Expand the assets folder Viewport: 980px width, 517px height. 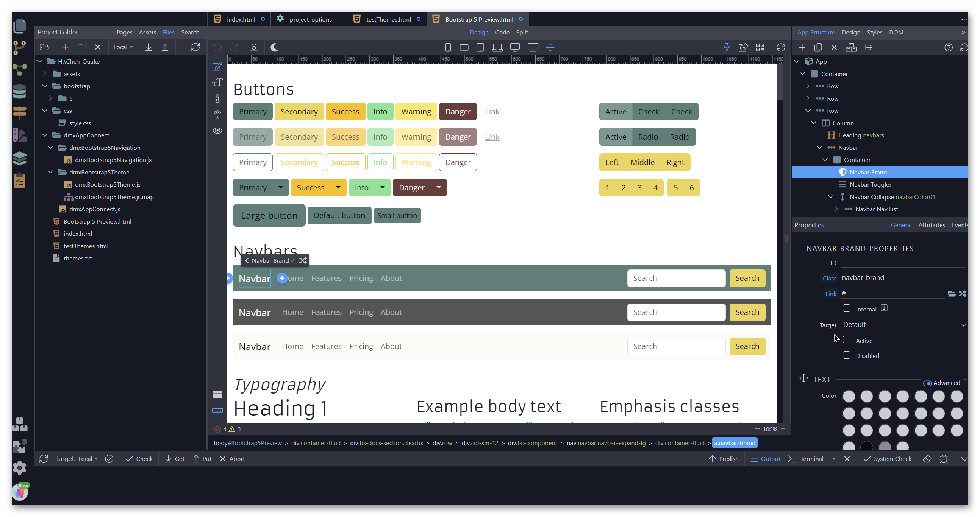[x=44, y=74]
